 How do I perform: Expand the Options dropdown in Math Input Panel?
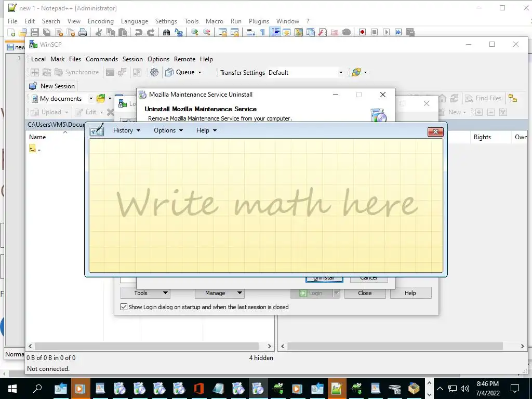tap(168, 130)
